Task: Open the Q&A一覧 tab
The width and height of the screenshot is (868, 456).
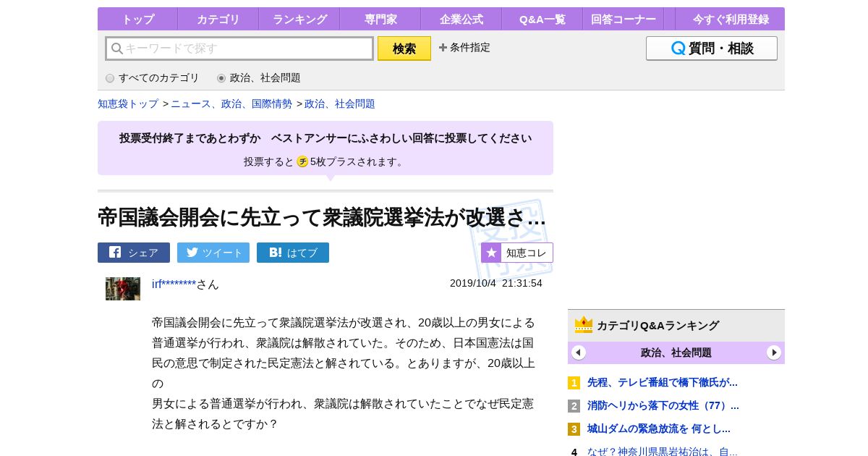Action: pos(542,19)
